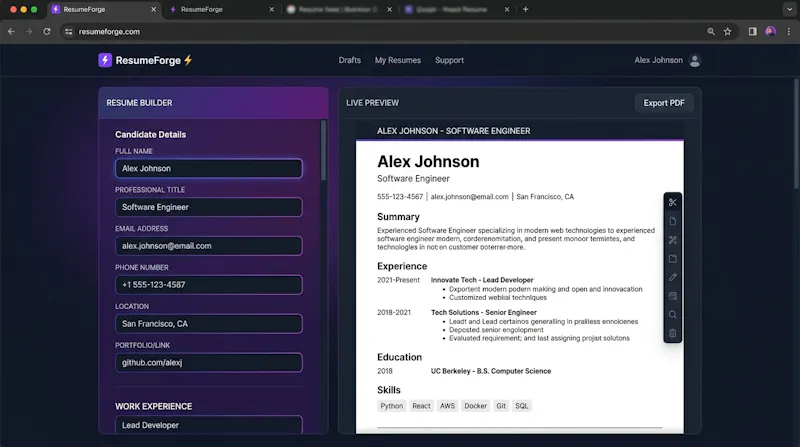The height and width of the screenshot is (447, 800).
Task: Click the zoom magnifier in address bar
Action: (711, 32)
